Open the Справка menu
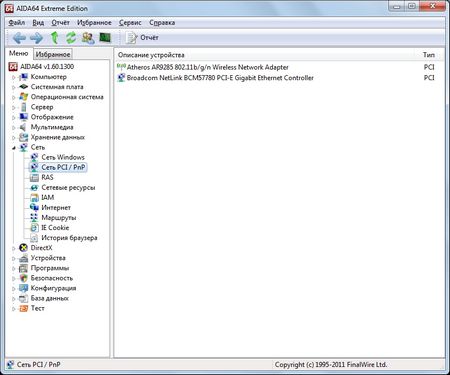Image resolution: width=450 pixels, height=375 pixels. coord(162,23)
